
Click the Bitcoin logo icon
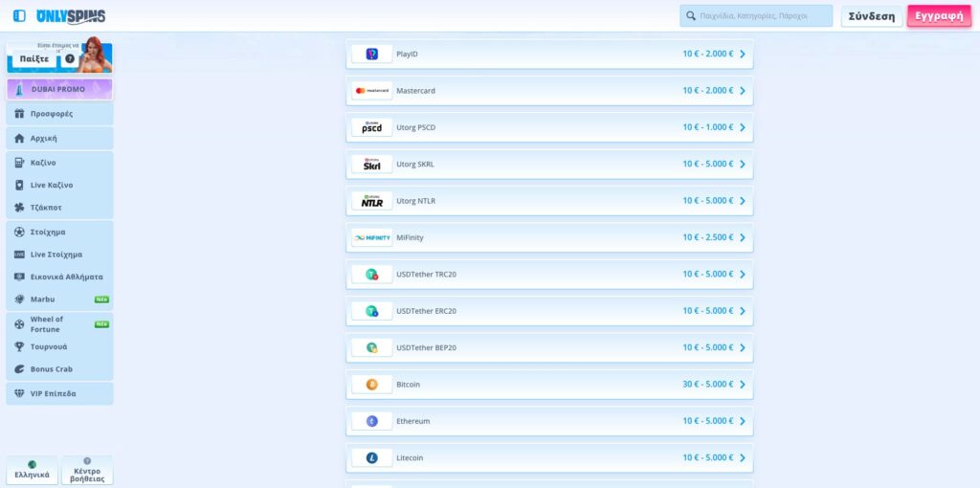point(371,385)
